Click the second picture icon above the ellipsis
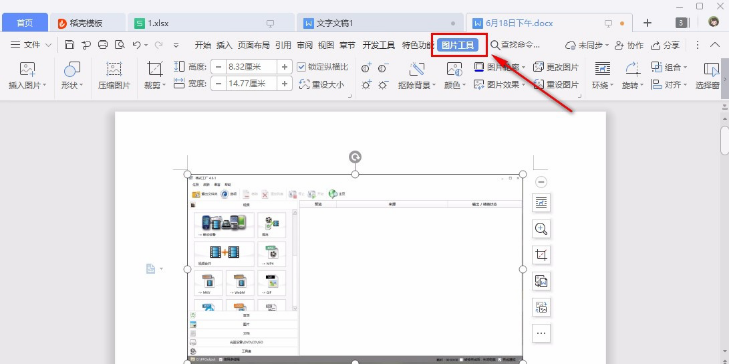This screenshot has width=730, height=364. tap(541, 307)
